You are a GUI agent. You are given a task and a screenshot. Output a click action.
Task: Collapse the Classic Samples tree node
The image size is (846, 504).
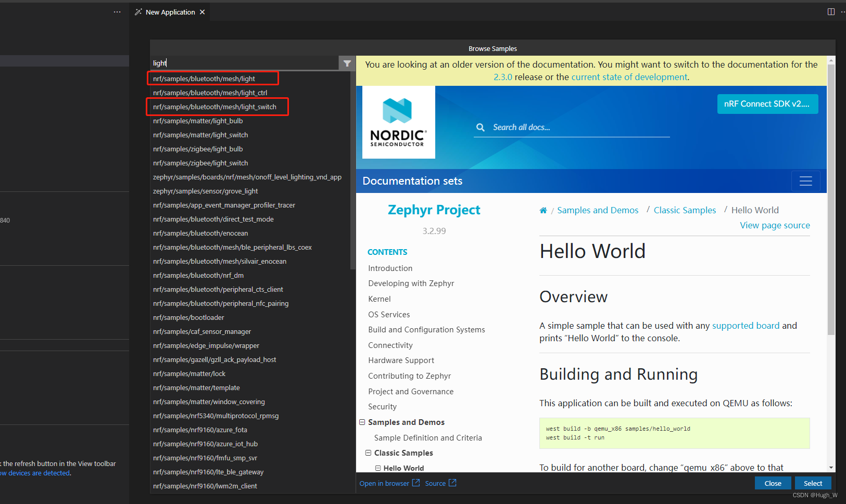[x=368, y=453]
